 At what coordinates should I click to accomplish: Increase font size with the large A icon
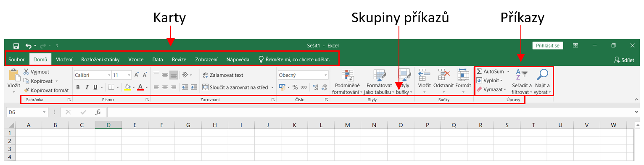(x=137, y=75)
